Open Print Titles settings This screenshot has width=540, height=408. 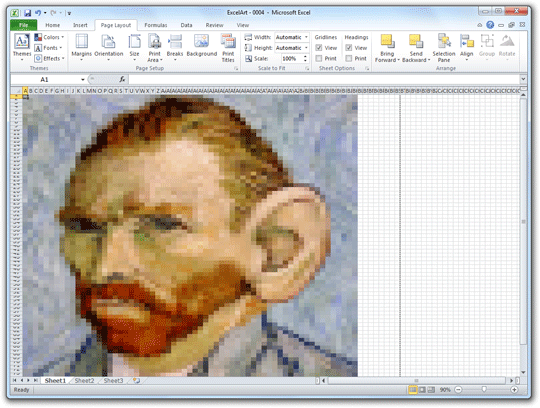(228, 48)
